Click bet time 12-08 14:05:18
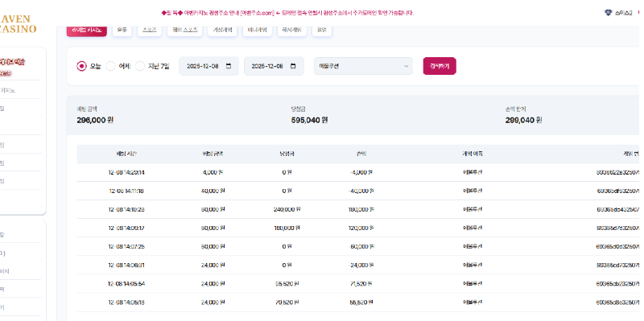 coord(126,302)
